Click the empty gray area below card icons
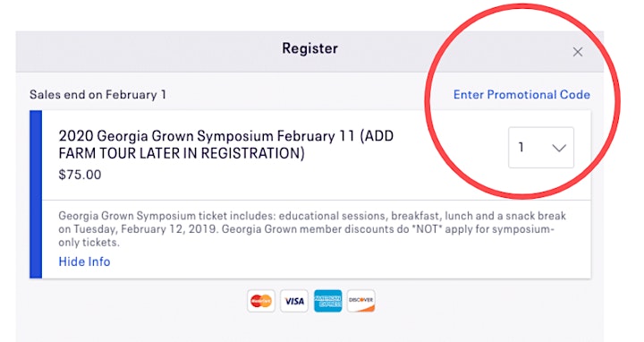The height and width of the screenshot is (342, 644). (309, 329)
